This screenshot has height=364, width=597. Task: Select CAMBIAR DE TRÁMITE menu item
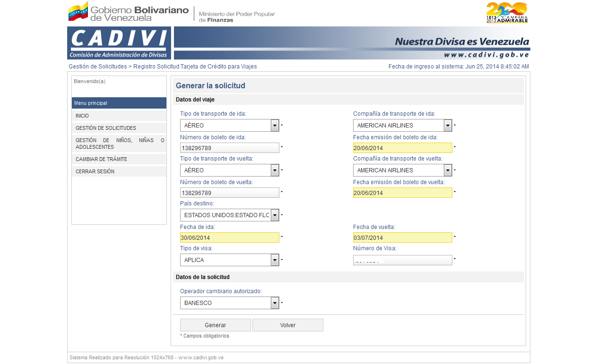(x=119, y=159)
